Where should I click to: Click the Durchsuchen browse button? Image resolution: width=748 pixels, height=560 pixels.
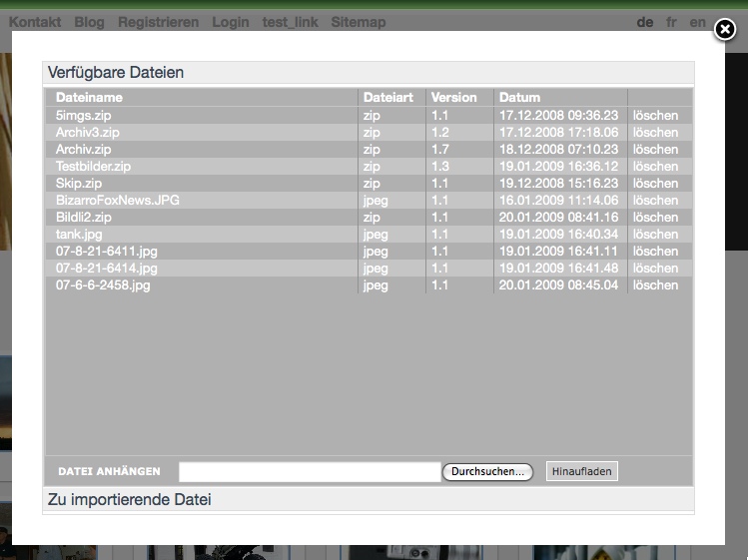(487, 471)
